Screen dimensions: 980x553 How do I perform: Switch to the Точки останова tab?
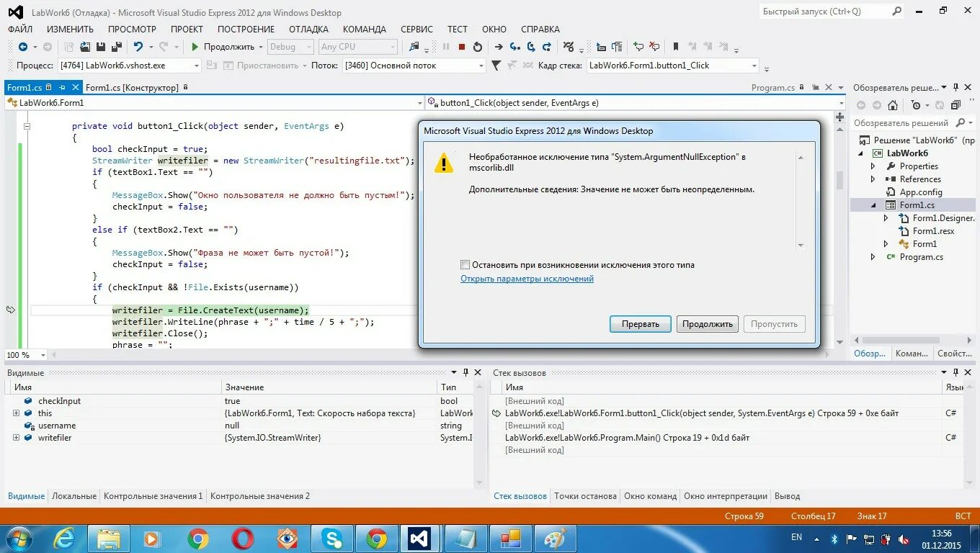[585, 496]
